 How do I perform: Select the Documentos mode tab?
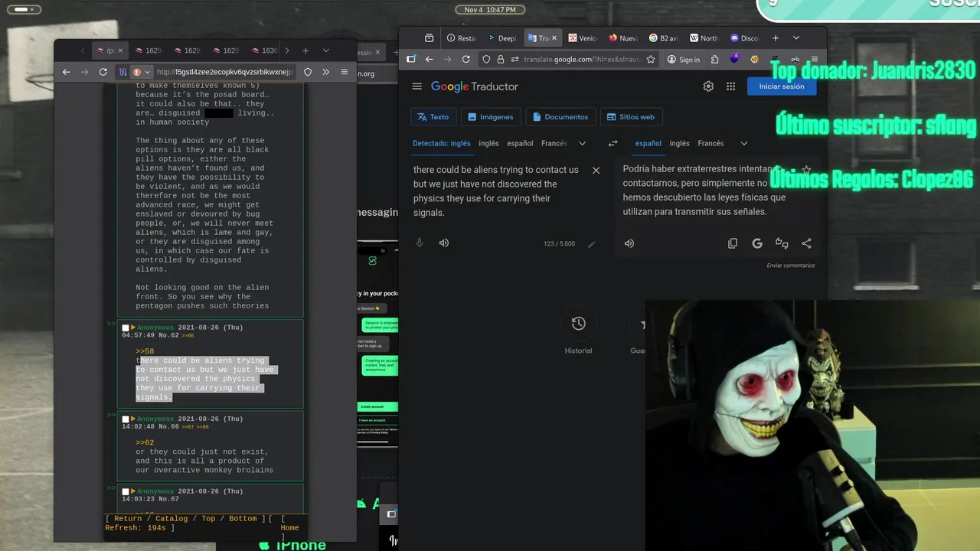[x=560, y=117]
